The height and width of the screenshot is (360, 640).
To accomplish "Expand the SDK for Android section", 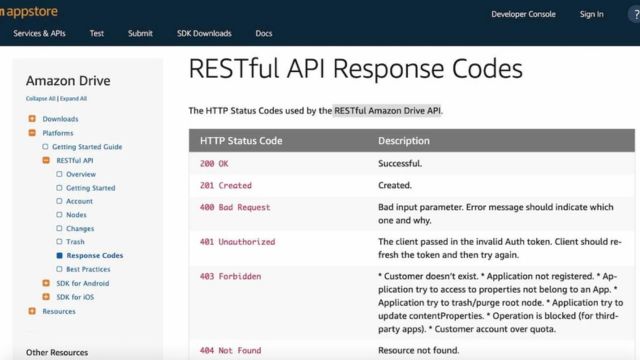I will coord(46,283).
